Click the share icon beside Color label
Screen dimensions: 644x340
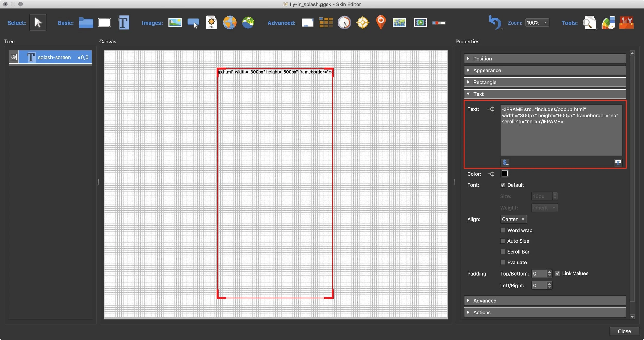[x=490, y=174]
